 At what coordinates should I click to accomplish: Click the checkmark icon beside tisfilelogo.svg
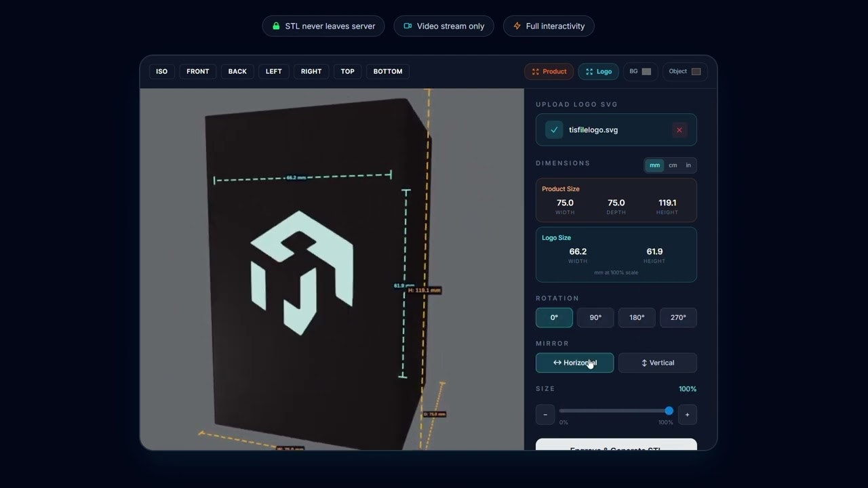coord(554,129)
